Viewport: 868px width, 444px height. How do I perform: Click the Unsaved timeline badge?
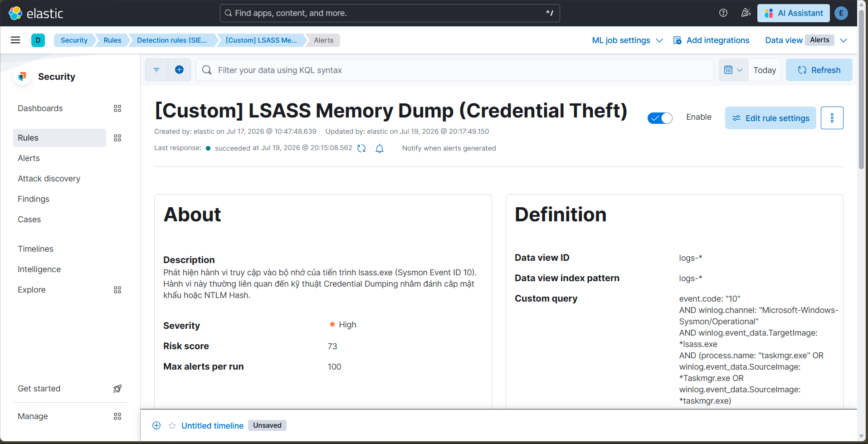(x=267, y=425)
